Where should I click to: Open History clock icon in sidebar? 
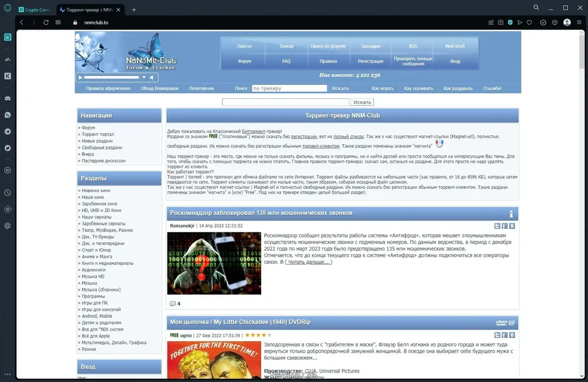(8, 192)
